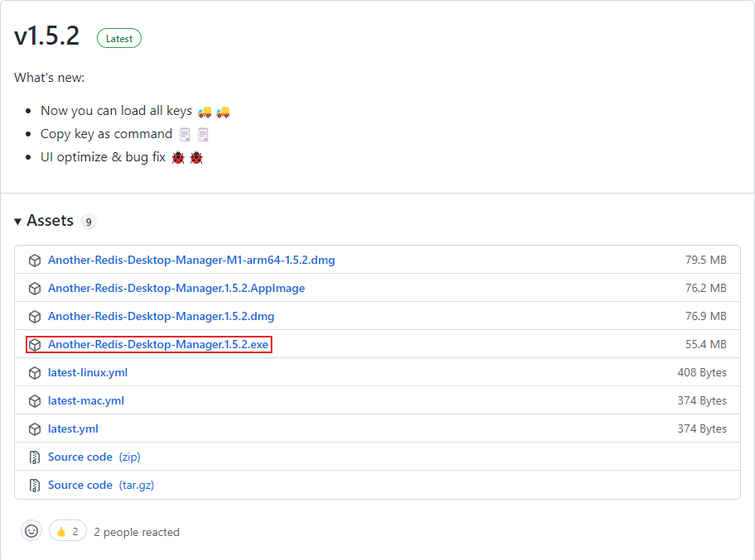This screenshot has height=560, width=755.
Task: Click the Latest release badge
Action: click(119, 39)
